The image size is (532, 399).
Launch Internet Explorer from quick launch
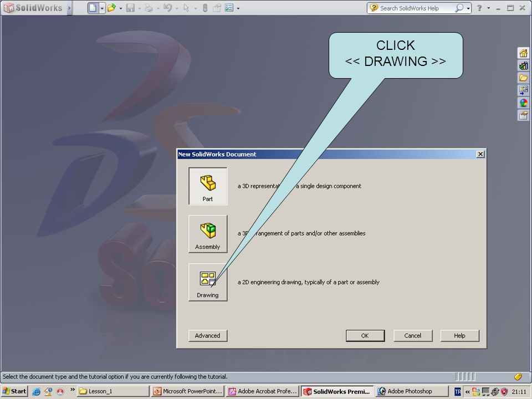37,392
